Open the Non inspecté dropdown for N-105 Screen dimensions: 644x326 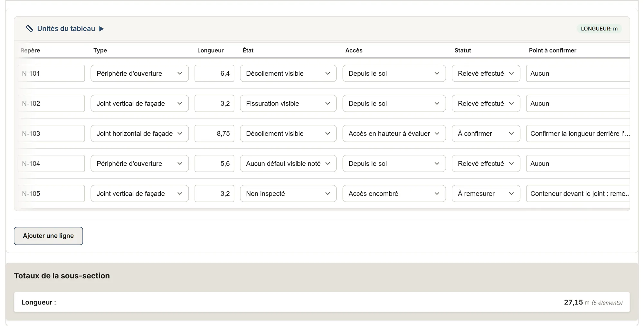pyautogui.click(x=288, y=193)
